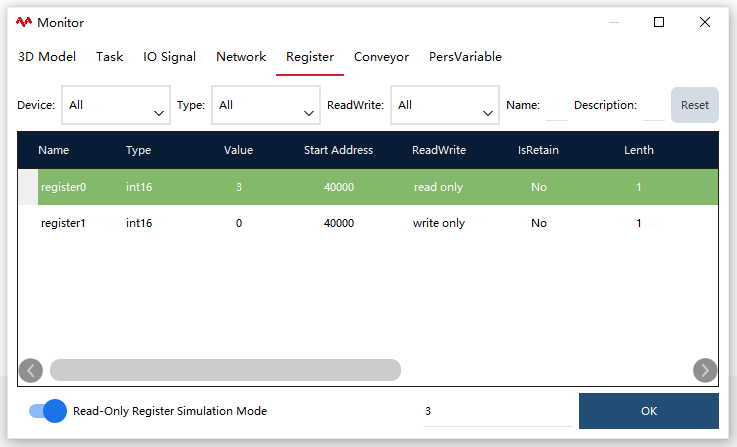This screenshot has width=737, height=447.
Task: Open the PersVariable tab
Action: (x=465, y=57)
